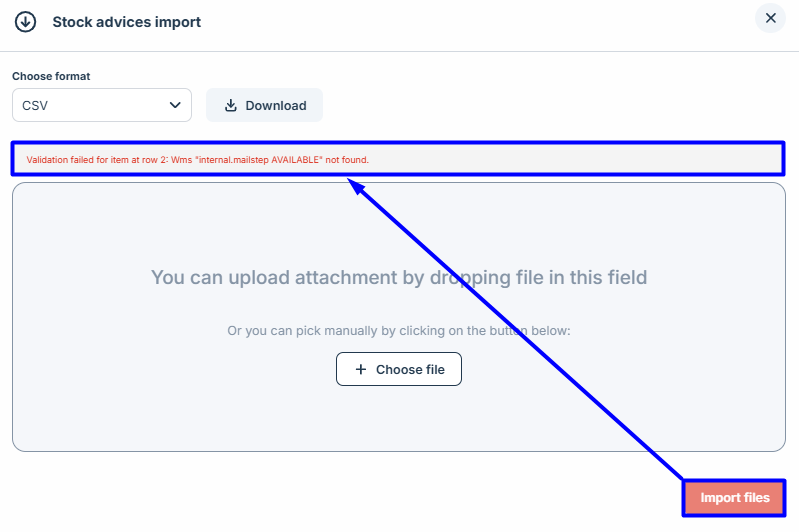Click the Download button
This screenshot has width=799, height=532.
pyautogui.click(x=264, y=105)
